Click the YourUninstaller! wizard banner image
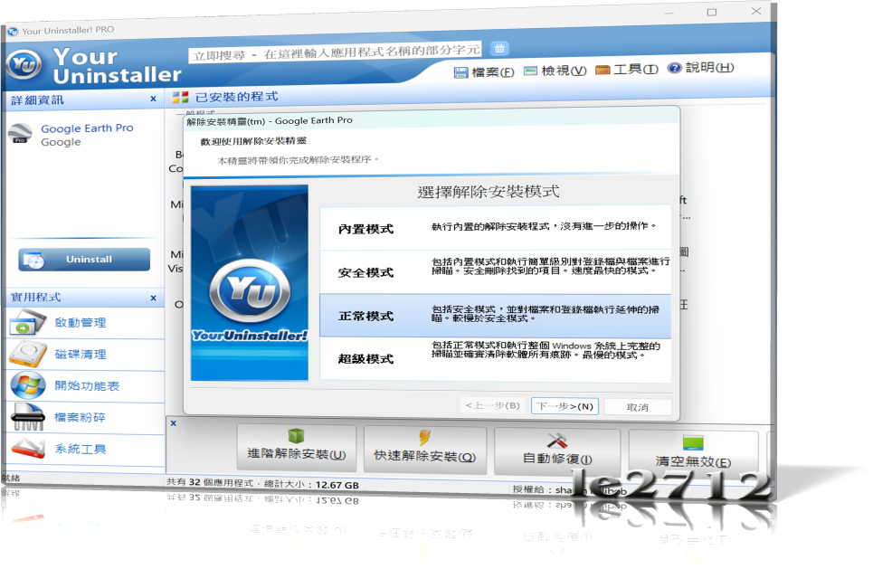The height and width of the screenshot is (588, 873). (250, 283)
